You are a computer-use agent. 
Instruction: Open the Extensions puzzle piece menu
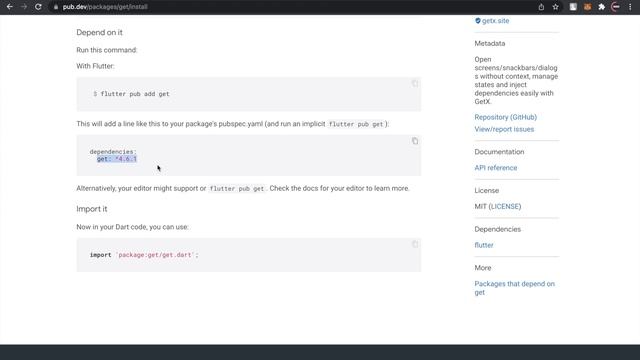pos(602,7)
